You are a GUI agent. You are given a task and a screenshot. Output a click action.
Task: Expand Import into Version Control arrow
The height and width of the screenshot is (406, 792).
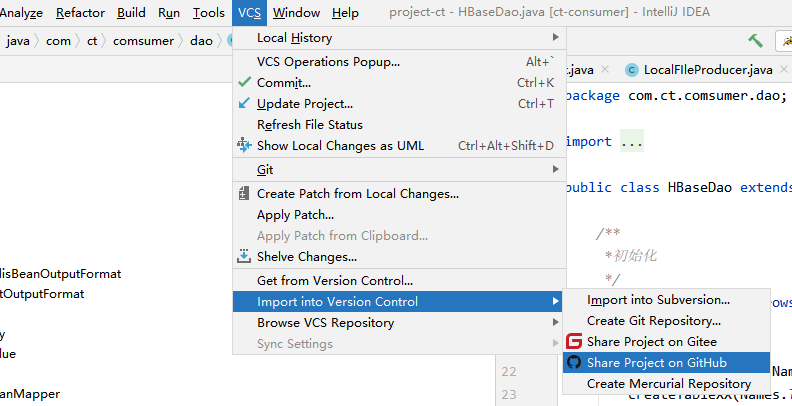[556, 301]
